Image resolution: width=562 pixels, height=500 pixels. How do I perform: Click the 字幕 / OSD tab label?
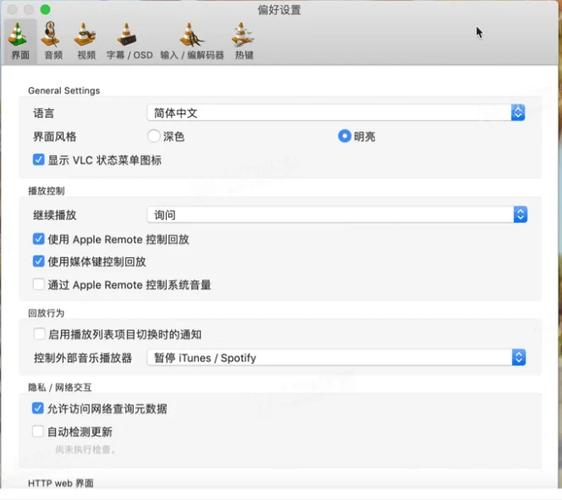tap(129, 55)
